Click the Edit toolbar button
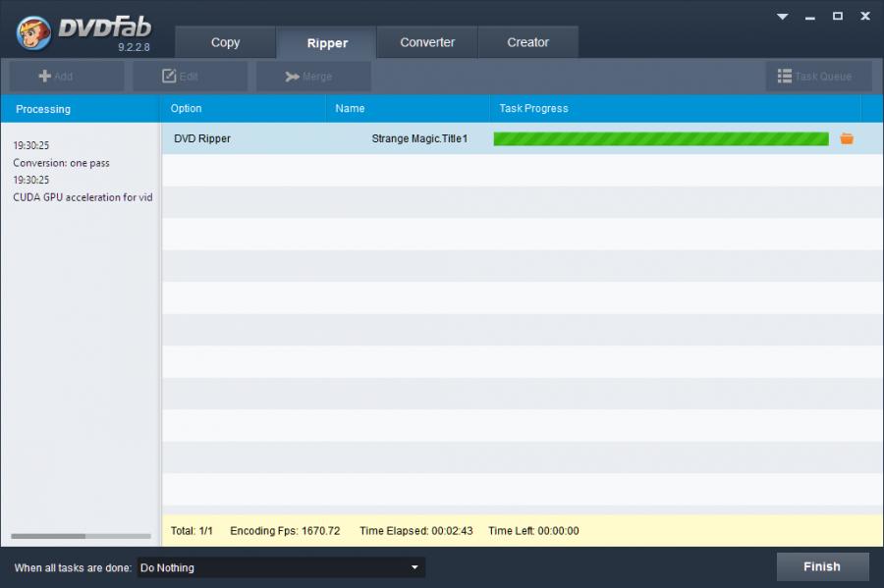Viewport: 884px width, 588px height. click(190, 76)
